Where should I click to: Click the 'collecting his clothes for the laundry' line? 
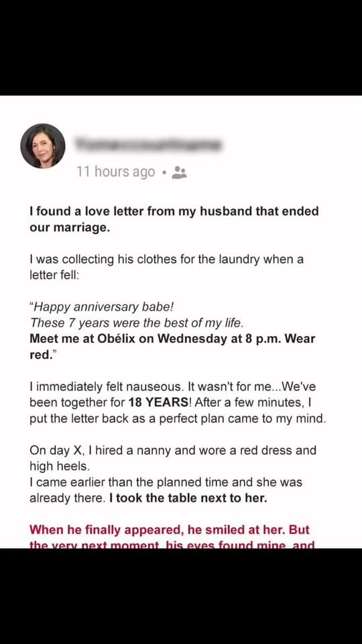(x=167, y=260)
